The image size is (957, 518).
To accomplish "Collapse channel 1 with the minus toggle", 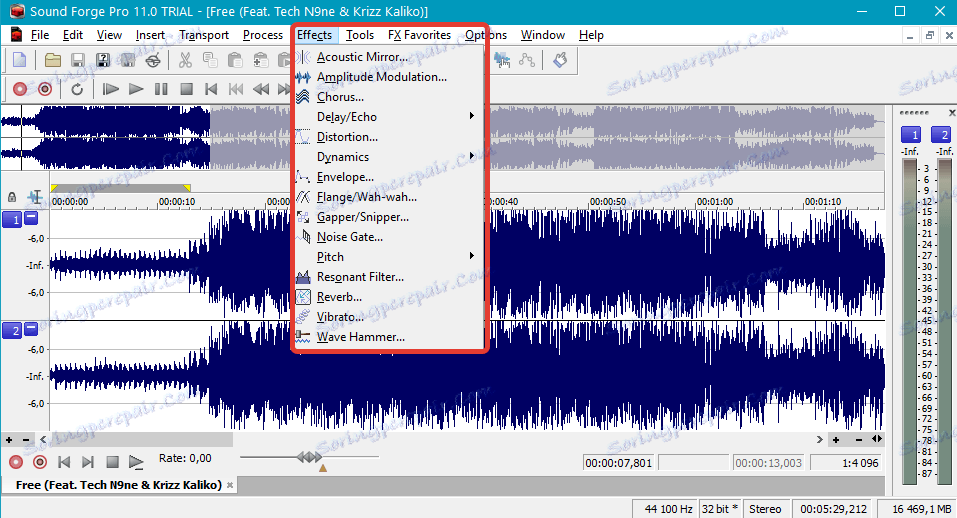I will tap(31, 217).
